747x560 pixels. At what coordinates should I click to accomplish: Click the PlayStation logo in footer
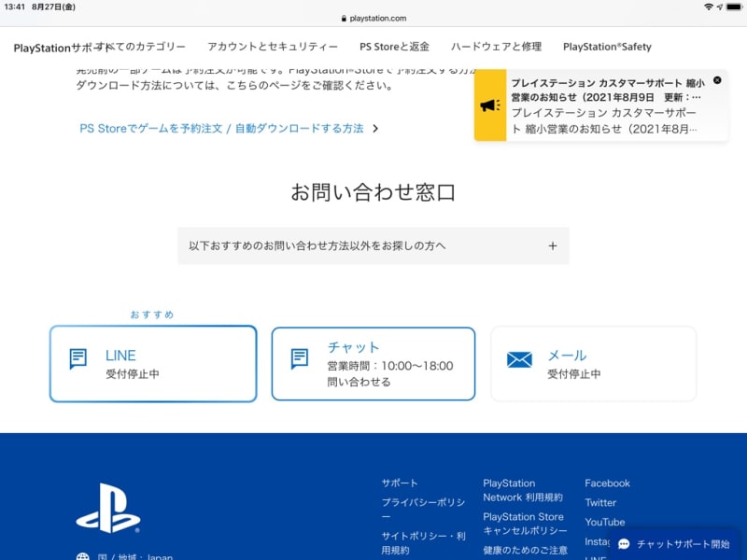click(x=108, y=508)
